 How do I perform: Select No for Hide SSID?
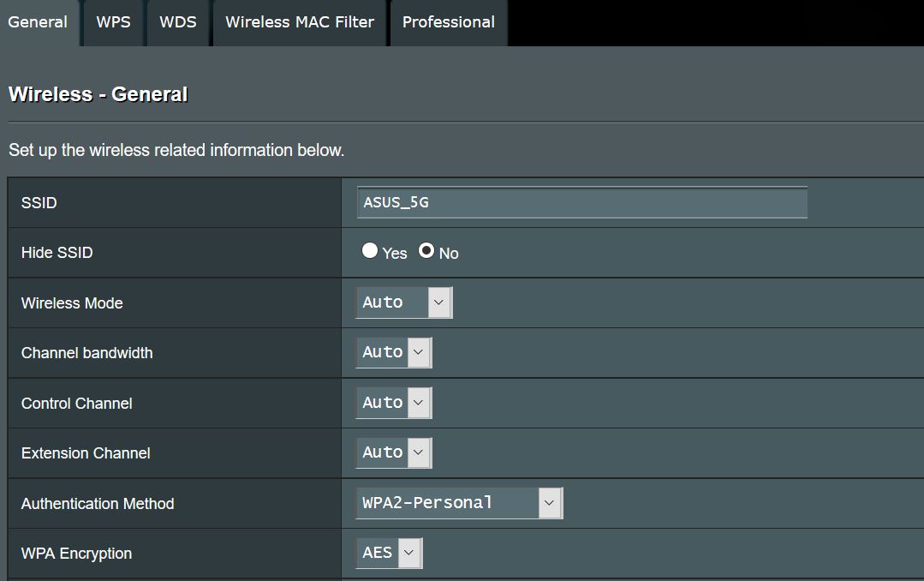(426, 251)
